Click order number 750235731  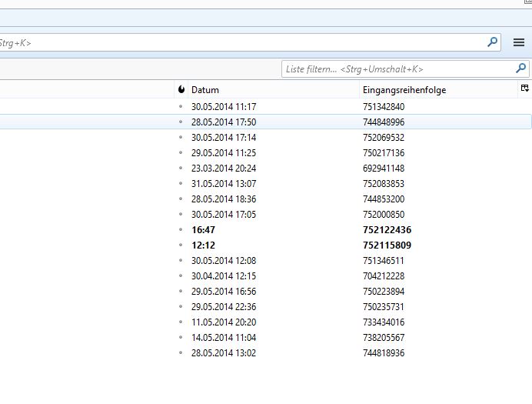click(384, 306)
